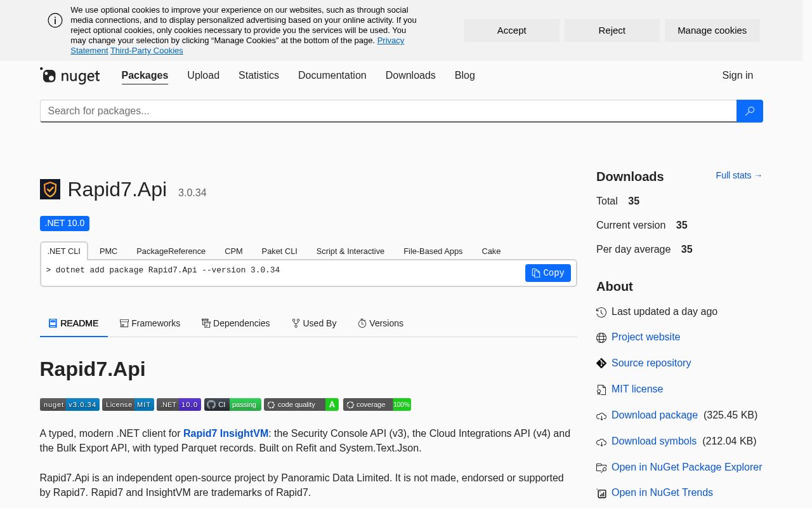This screenshot has height=508, width=812.
Task: Open the Upload nav item
Action: tap(203, 76)
